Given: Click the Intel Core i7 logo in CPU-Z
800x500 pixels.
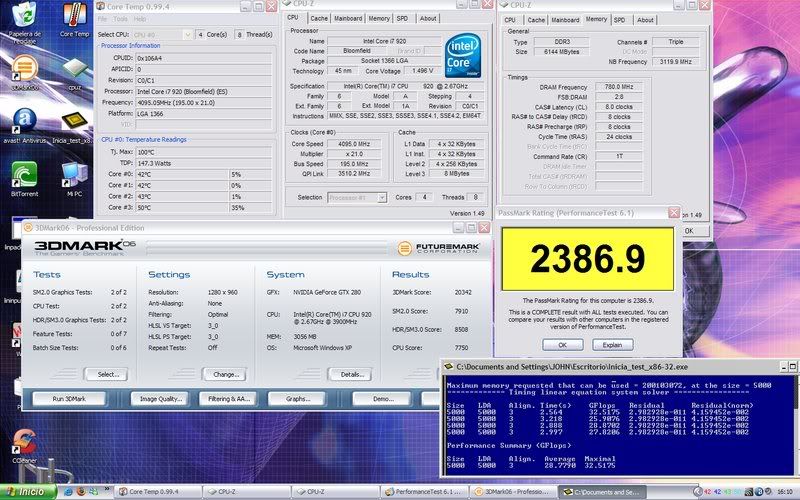Looking at the screenshot, I should (x=463, y=55).
